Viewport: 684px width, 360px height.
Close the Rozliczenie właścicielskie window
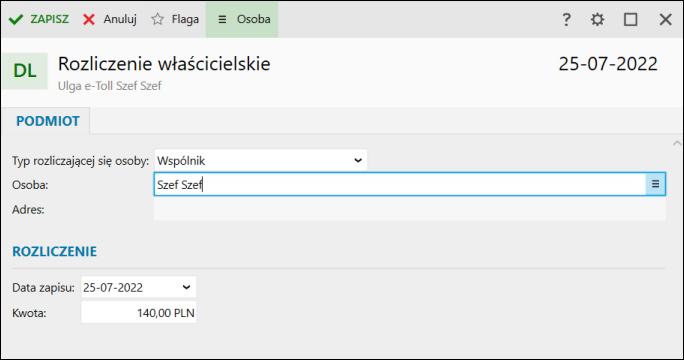(665, 20)
